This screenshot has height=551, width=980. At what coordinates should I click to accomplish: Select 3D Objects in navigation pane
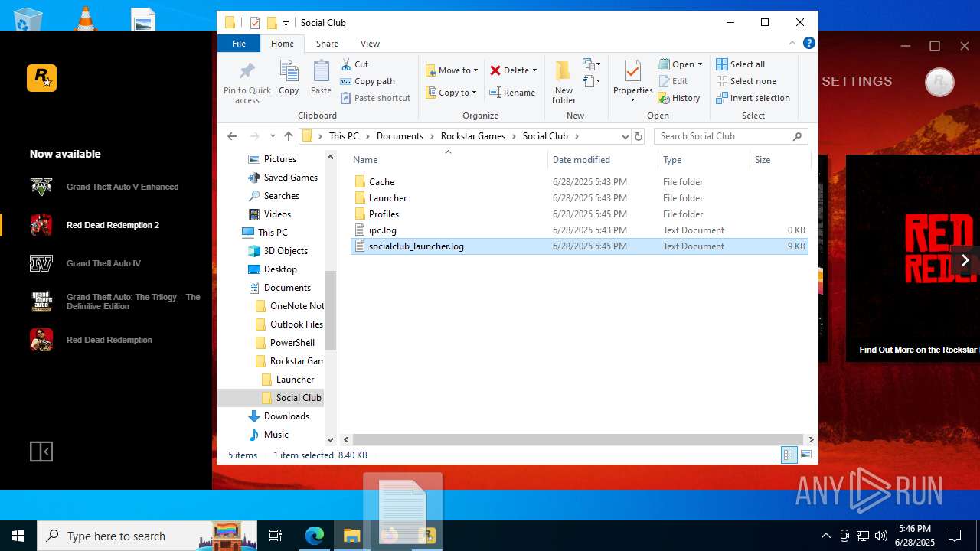tap(286, 251)
